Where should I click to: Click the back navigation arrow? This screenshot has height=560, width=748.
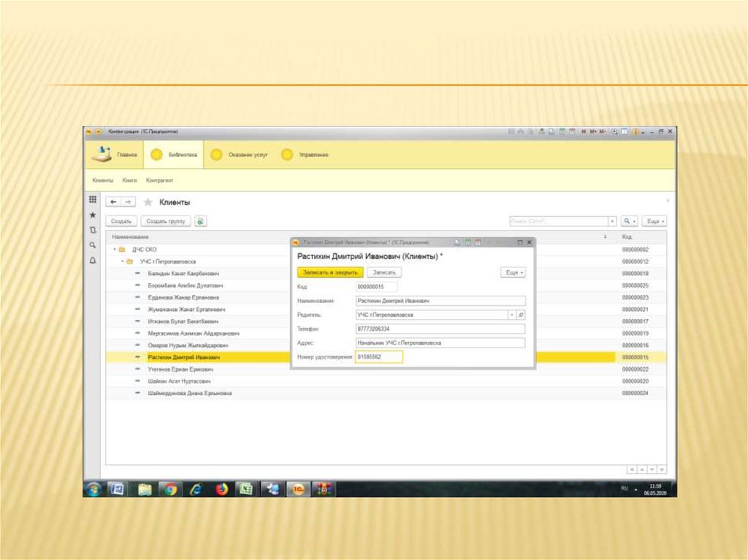[113, 202]
